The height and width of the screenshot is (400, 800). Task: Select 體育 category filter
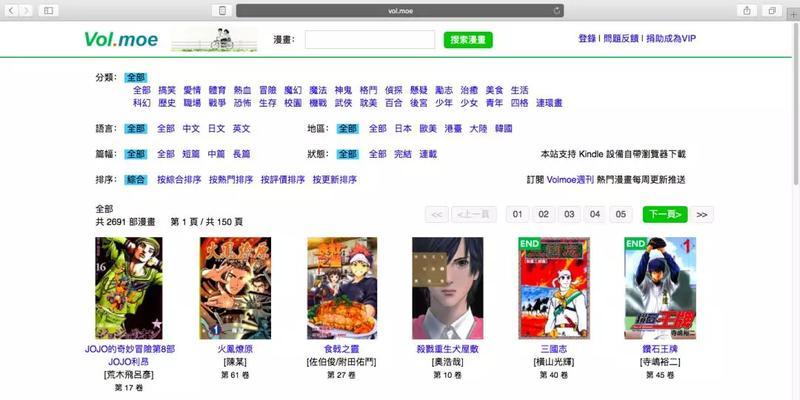click(x=217, y=90)
